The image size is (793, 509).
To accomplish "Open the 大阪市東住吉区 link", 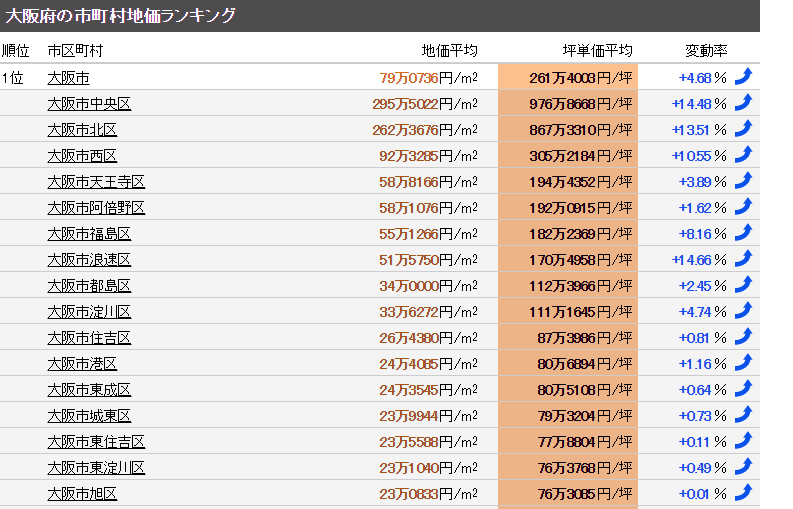I will click(96, 442).
